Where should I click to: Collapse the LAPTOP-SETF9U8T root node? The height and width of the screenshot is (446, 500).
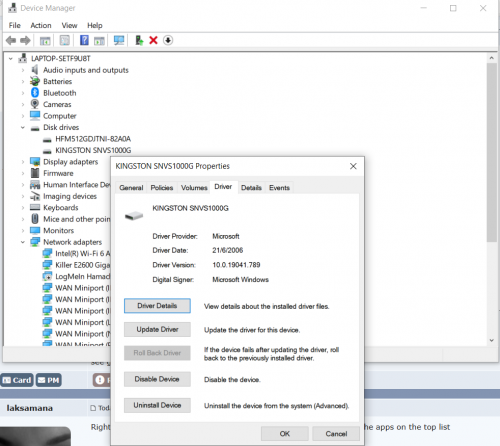(11, 59)
